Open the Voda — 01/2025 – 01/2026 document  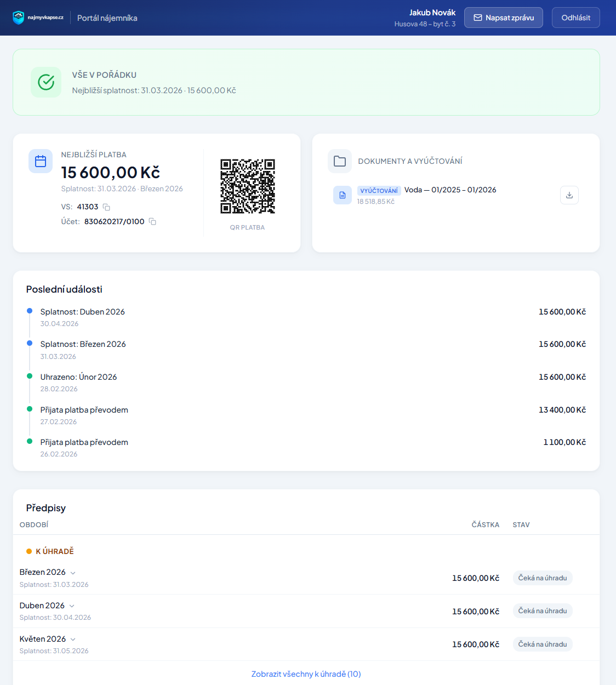click(450, 190)
